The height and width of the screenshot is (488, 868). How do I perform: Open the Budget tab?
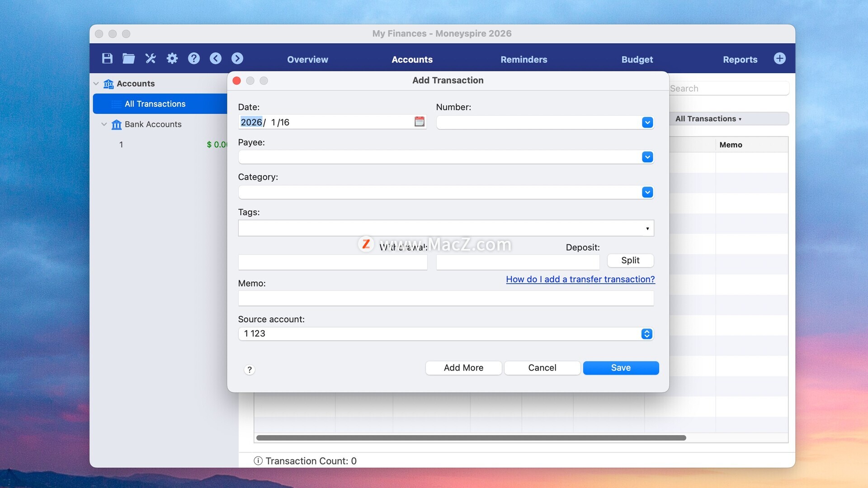pos(637,60)
